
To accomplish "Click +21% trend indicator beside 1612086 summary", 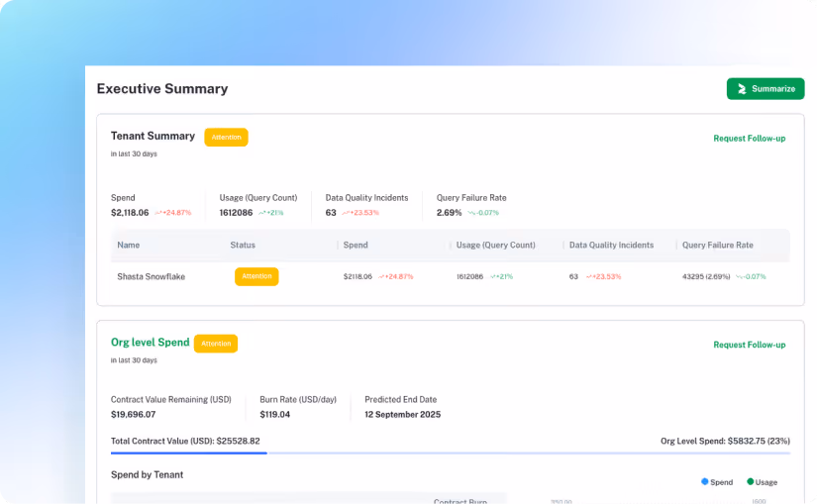I will [x=271, y=213].
